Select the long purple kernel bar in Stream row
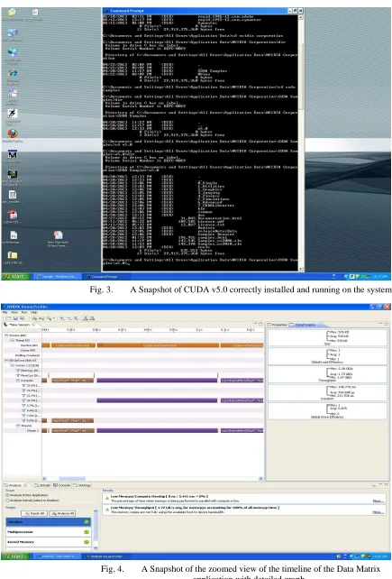Viewport: 392px width, 579px height. [x=157, y=430]
